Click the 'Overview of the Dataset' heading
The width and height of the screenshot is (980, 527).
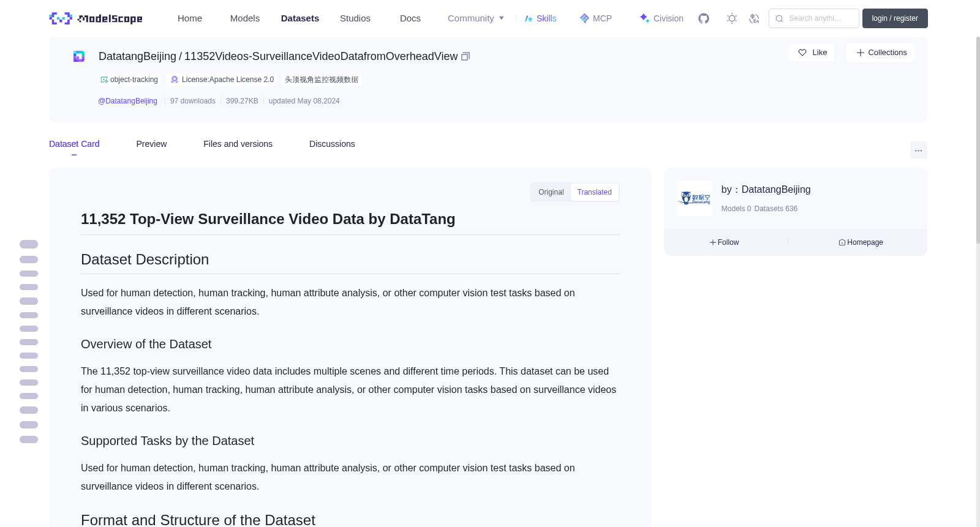tap(146, 344)
